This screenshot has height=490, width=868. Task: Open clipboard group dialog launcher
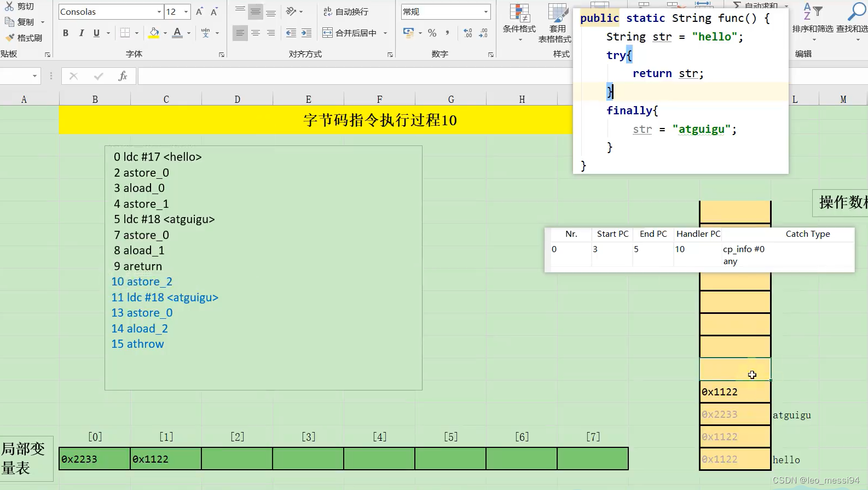pos(48,55)
